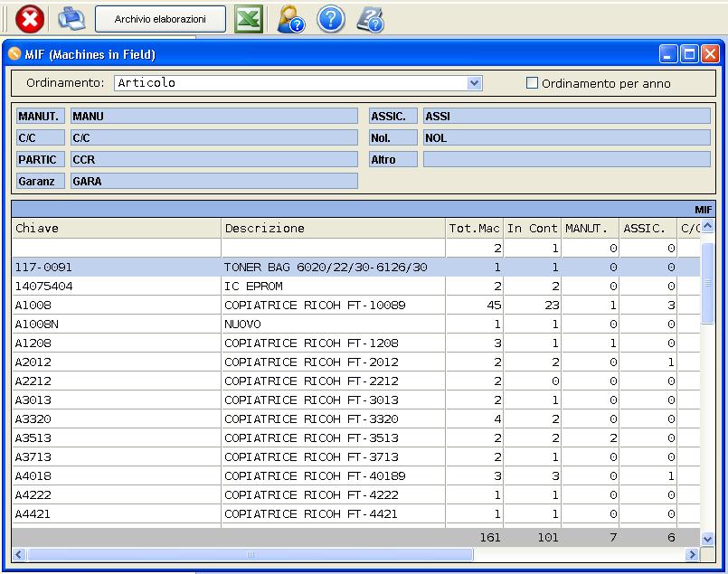728x574 pixels.
Task: Click the red X exit icon in toolbar
Action: click(x=30, y=19)
